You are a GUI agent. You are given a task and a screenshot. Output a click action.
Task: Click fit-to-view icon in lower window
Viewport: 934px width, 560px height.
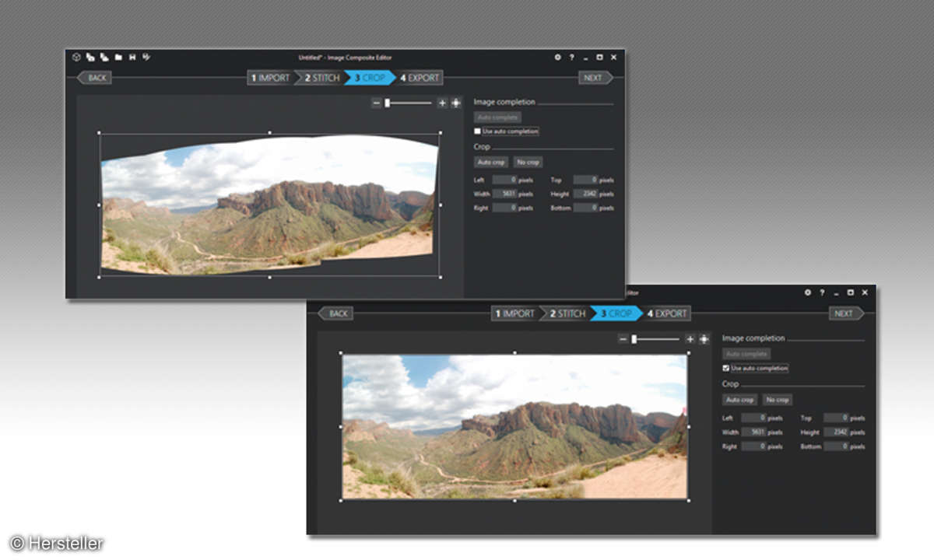tap(704, 339)
